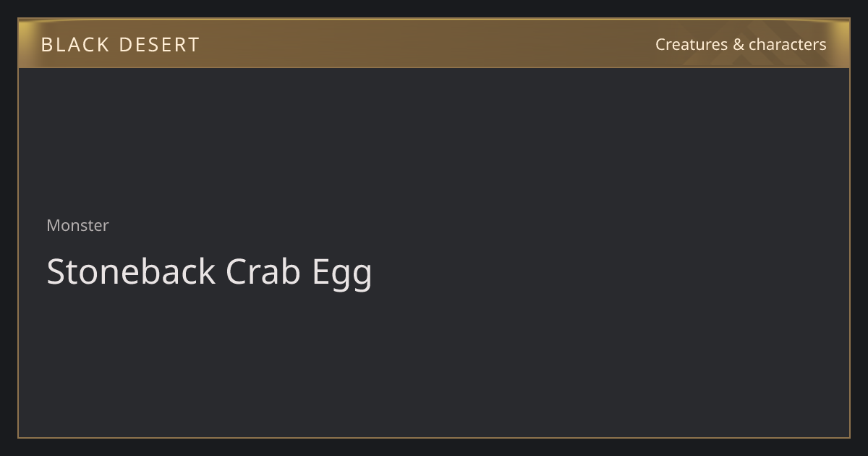Click the word BLACK in the header

(x=75, y=45)
